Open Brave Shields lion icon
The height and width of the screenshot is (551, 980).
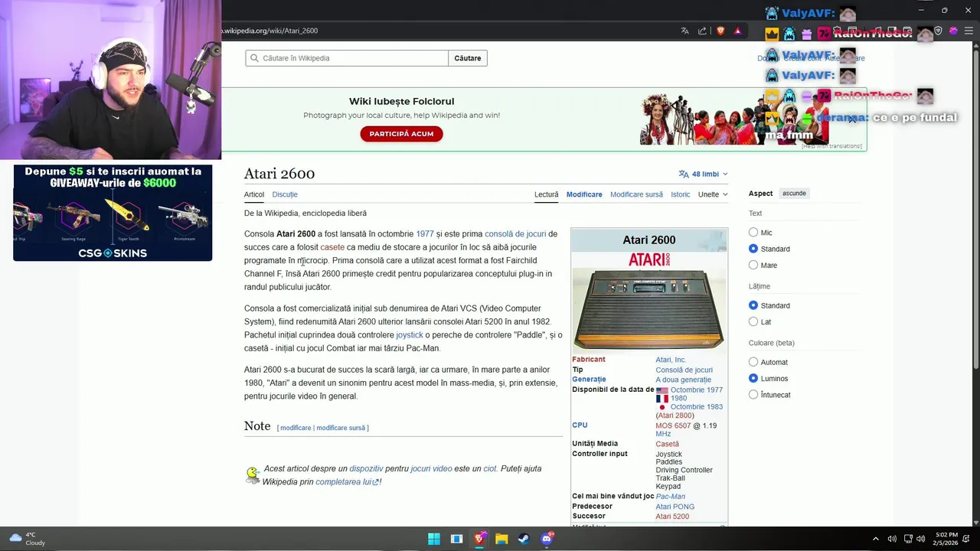pyautogui.click(x=720, y=31)
